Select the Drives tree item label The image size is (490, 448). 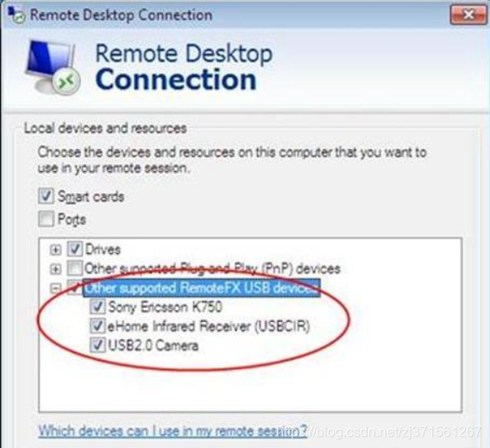coord(103,249)
